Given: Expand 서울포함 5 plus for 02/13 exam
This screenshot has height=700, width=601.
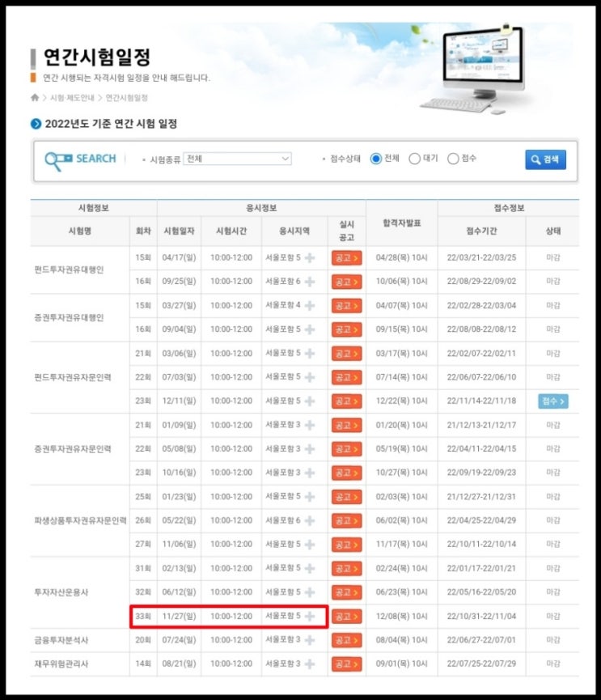Looking at the screenshot, I should (310, 568).
